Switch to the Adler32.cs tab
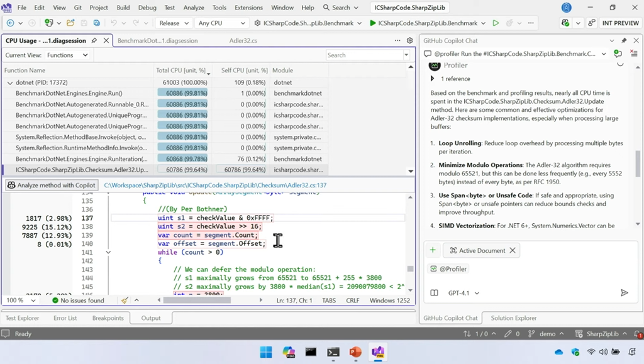Image resolution: width=644 pixels, height=364 pixels. pyautogui.click(x=243, y=40)
